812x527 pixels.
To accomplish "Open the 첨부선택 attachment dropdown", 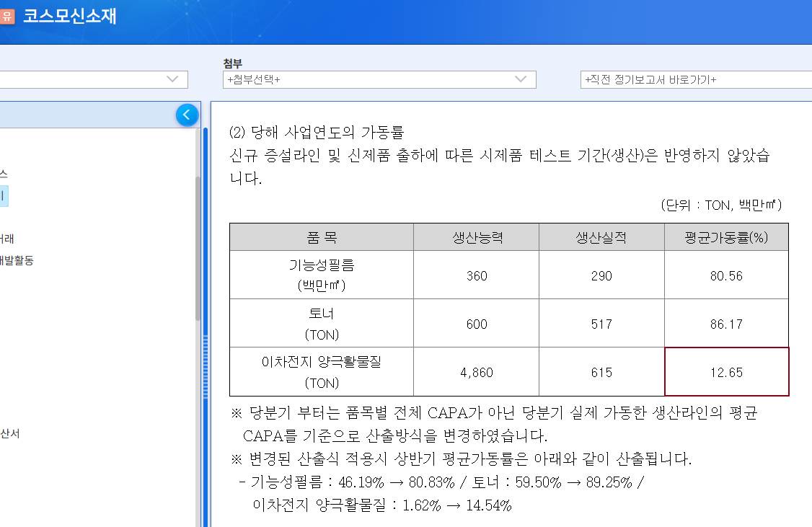I will point(375,79).
